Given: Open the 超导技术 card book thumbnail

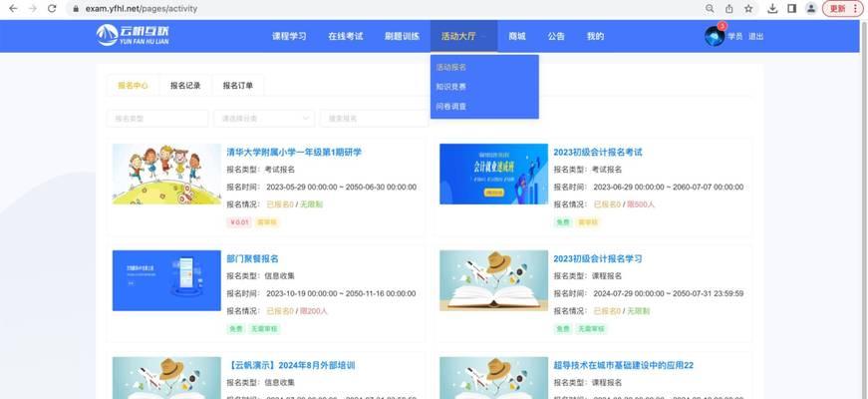Looking at the screenshot, I should tap(493, 378).
